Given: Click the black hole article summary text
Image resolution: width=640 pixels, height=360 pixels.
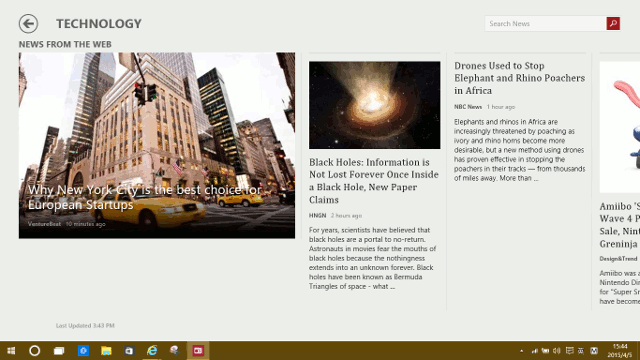Looking at the screenshot, I should (372, 258).
